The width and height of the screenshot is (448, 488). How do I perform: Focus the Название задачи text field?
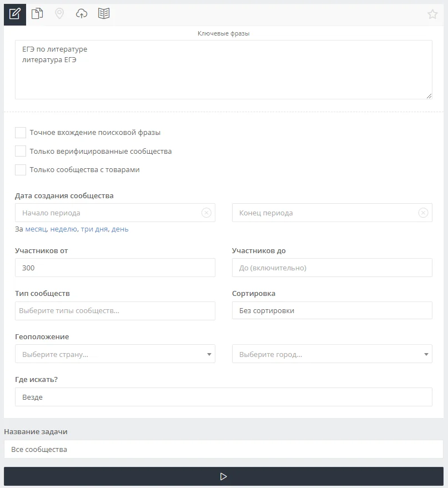224,449
